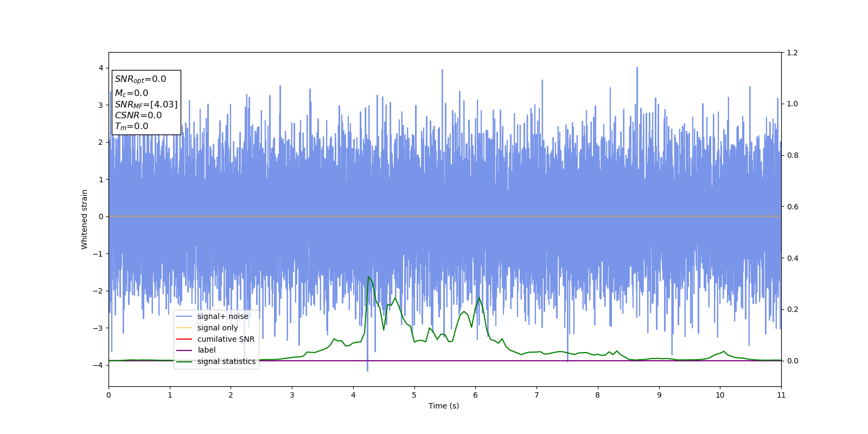This screenshot has height=434, width=868.
Task: Click the 'signal+ noise' legend entry
Action: (212, 316)
